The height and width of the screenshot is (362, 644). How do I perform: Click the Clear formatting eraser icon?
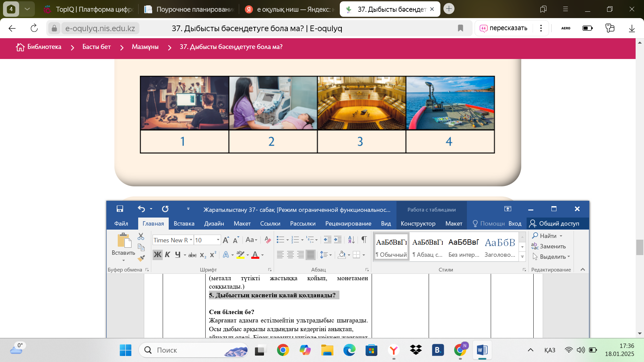click(267, 240)
